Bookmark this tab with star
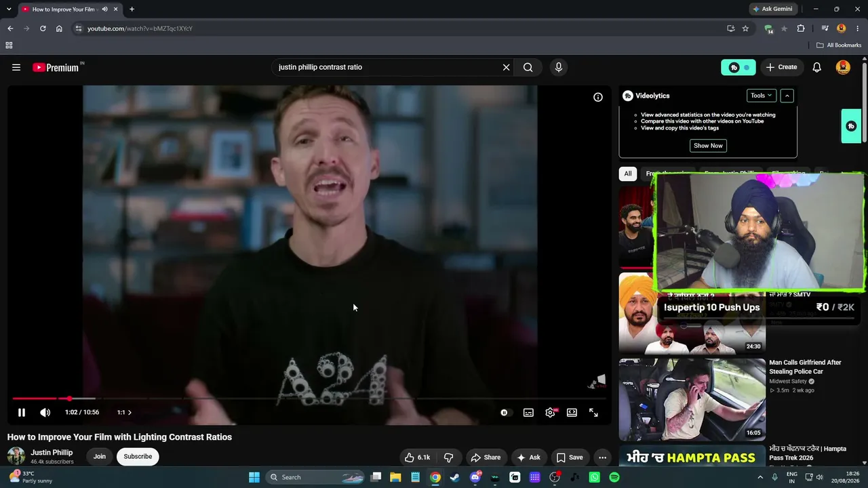The height and width of the screenshot is (488, 868). coord(745,28)
